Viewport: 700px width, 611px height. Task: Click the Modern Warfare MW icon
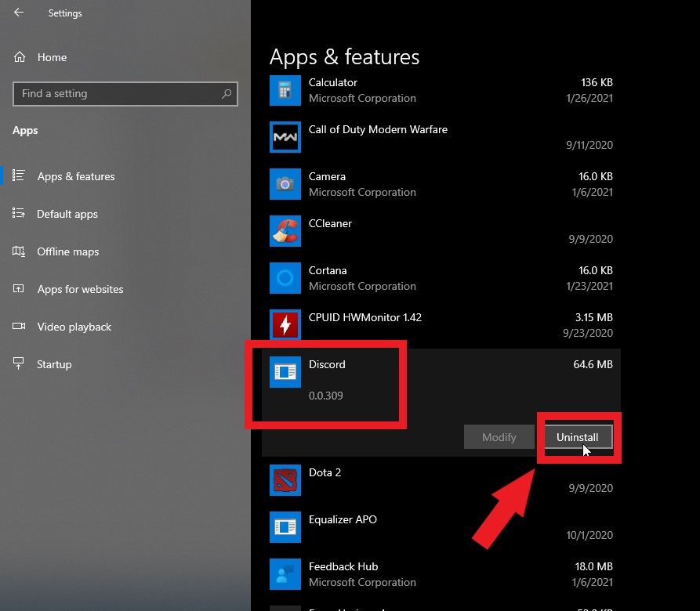coord(285,137)
